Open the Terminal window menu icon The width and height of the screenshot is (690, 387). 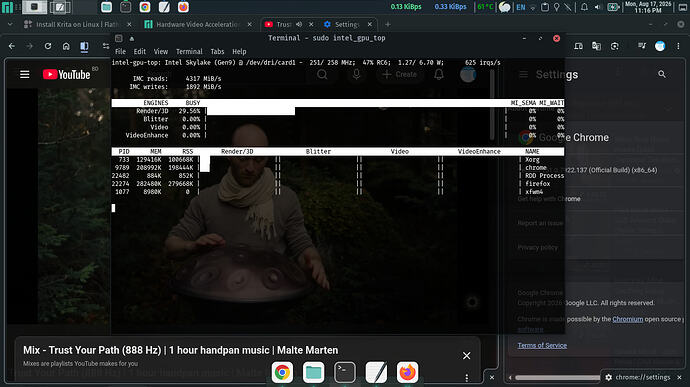119,38
